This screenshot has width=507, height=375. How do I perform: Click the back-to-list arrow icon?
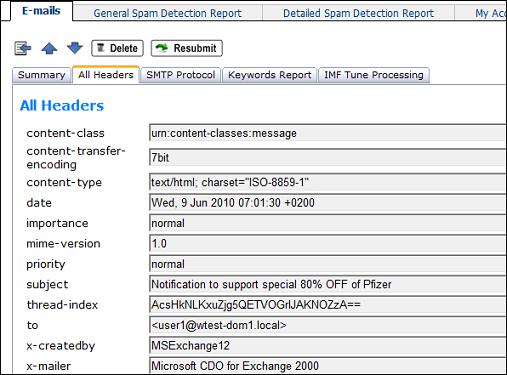(23, 48)
